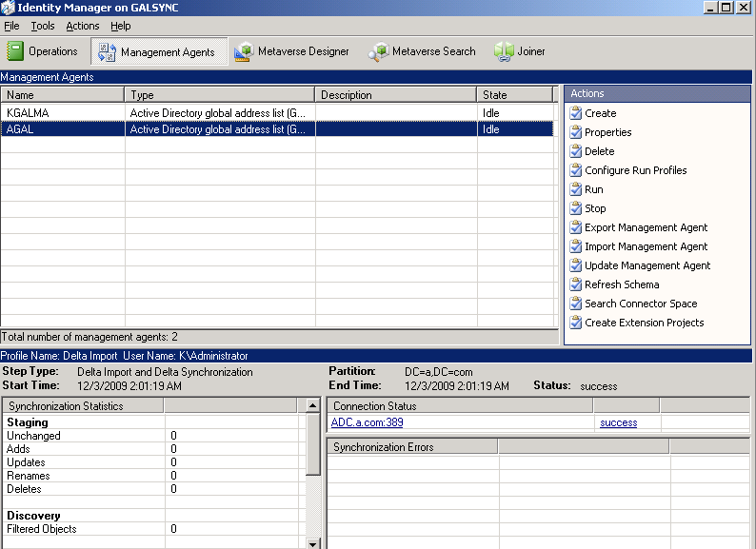The image size is (756, 549).
Task: Click icon beside Create action
Action: point(575,113)
